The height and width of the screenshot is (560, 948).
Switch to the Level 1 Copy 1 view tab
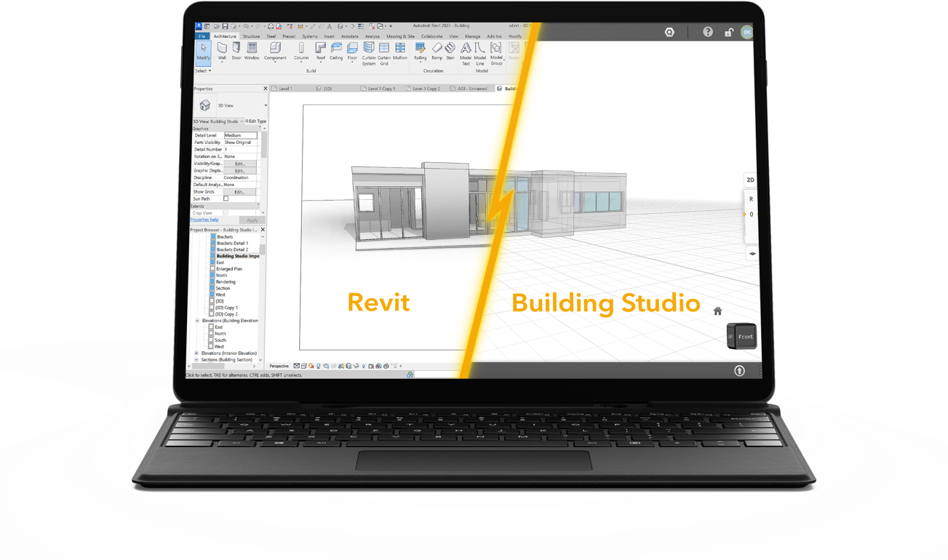378,89
